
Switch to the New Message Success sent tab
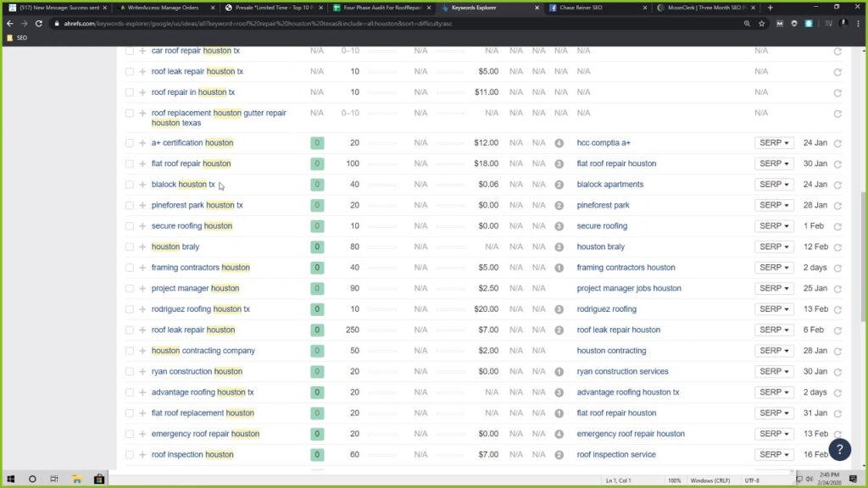(58, 8)
